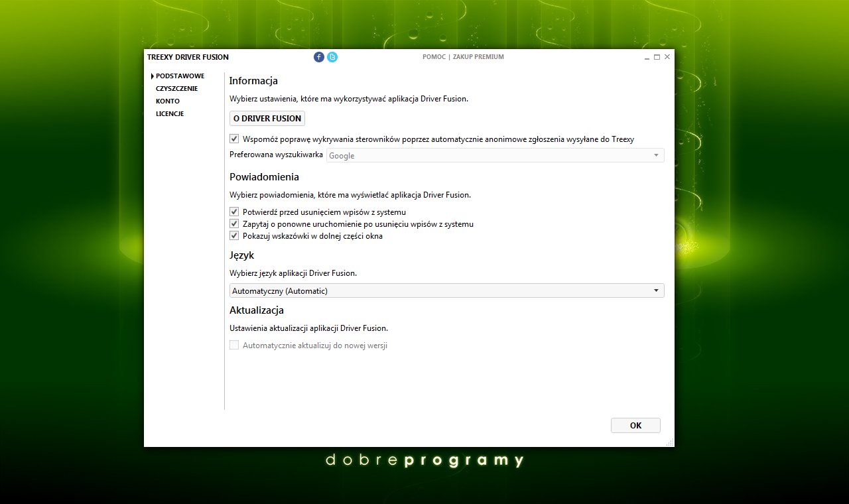This screenshot has width=849, height=504.
Task: Click the Aktualizacja heading
Action: coord(257,310)
